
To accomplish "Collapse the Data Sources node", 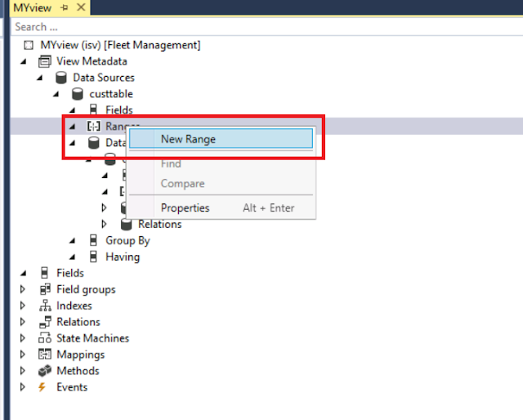I will point(40,78).
